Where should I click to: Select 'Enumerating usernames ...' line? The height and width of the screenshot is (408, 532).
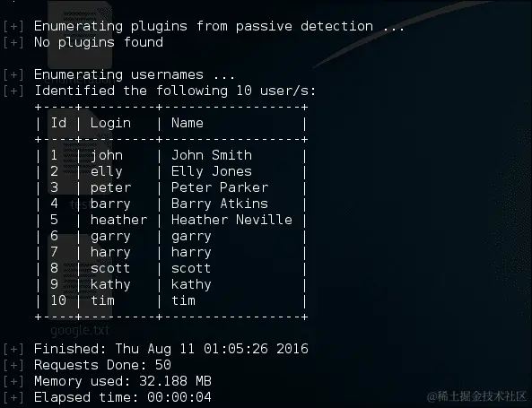click(135, 74)
